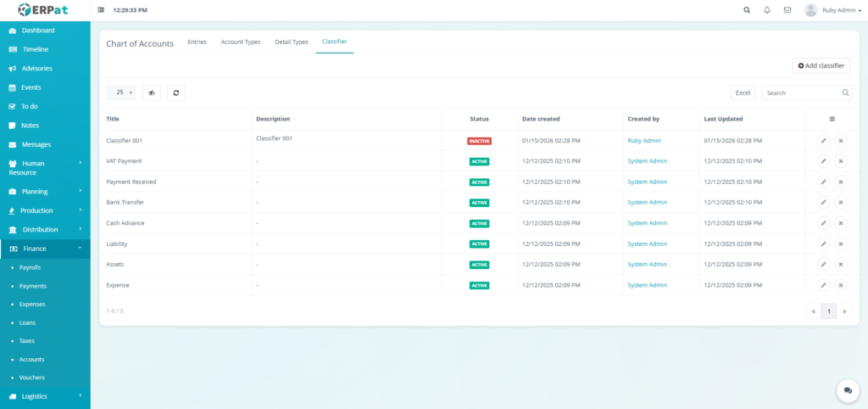Export table using Excel button
This screenshot has width=868, height=409.
pyautogui.click(x=743, y=92)
